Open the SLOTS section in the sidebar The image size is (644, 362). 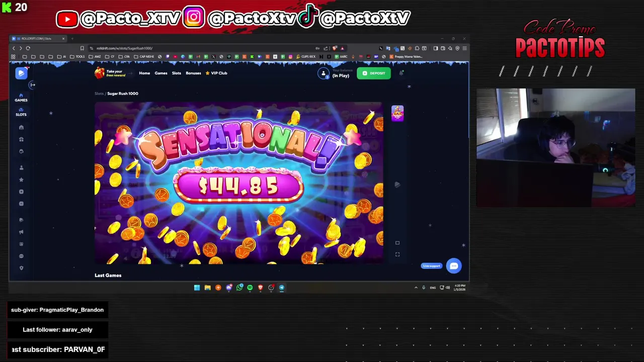click(21, 112)
